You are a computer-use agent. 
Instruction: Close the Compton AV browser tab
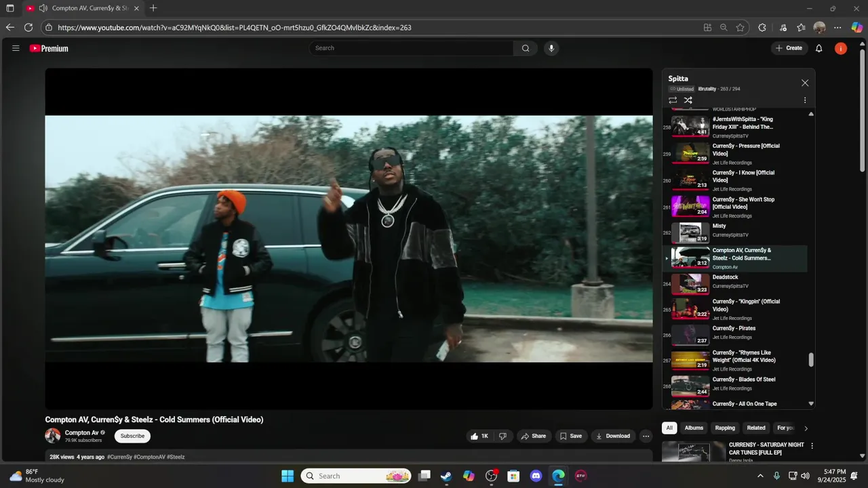coord(136,8)
